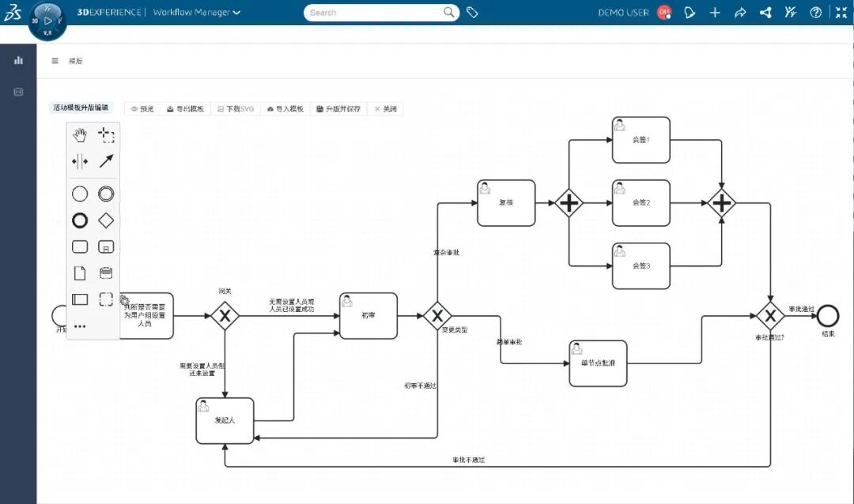Screen dimensions: 854x504
Task: Open the second sidebar panel icon
Action: pyautogui.click(x=18, y=92)
